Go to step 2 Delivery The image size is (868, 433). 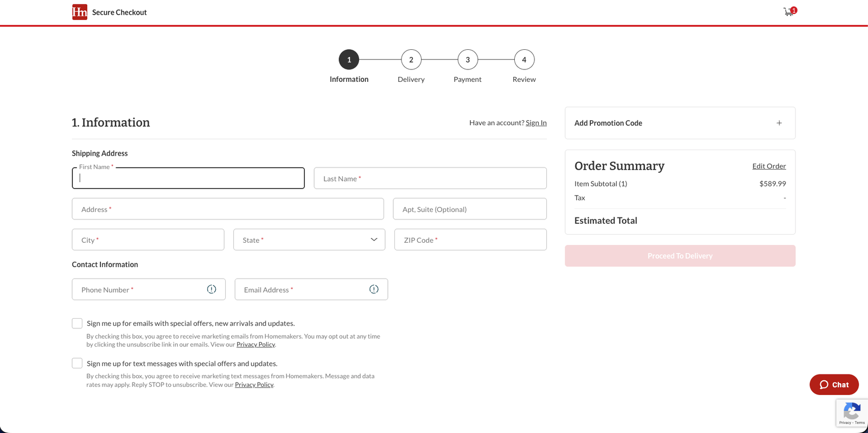(411, 60)
